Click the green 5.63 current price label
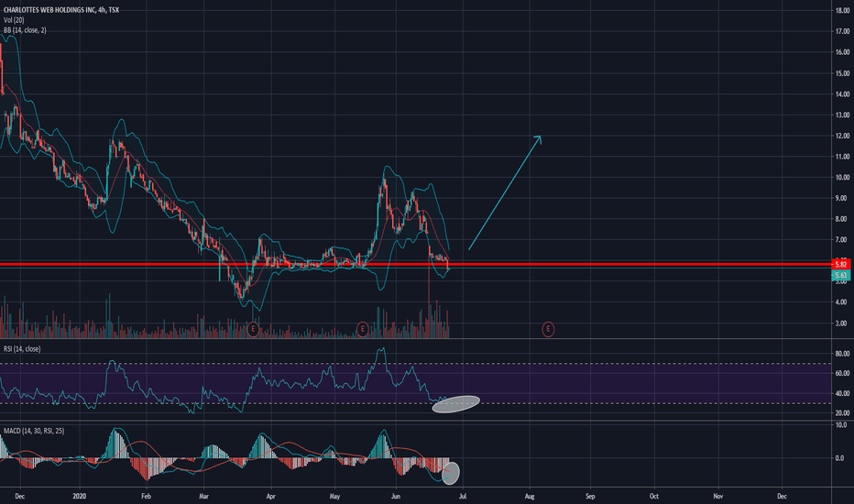The width and height of the screenshot is (854, 504). coord(841,275)
